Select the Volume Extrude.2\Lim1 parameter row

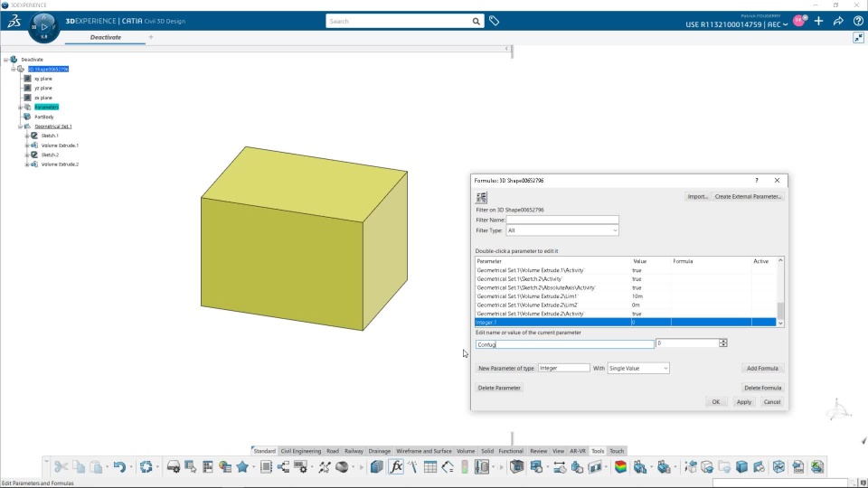[626, 296]
